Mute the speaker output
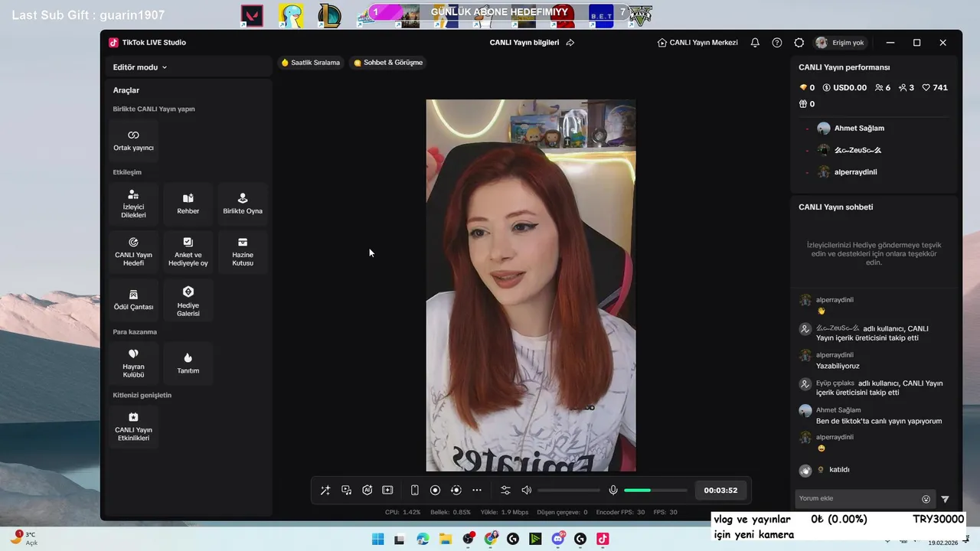 pos(527,491)
